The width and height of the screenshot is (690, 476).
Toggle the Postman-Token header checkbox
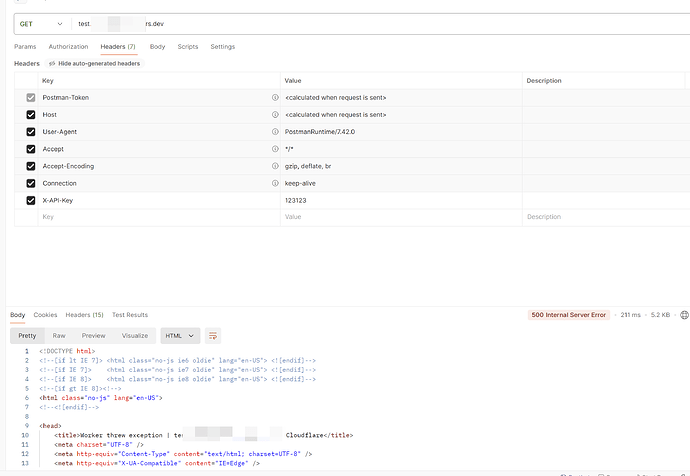pyautogui.click(x=31, y=98)
